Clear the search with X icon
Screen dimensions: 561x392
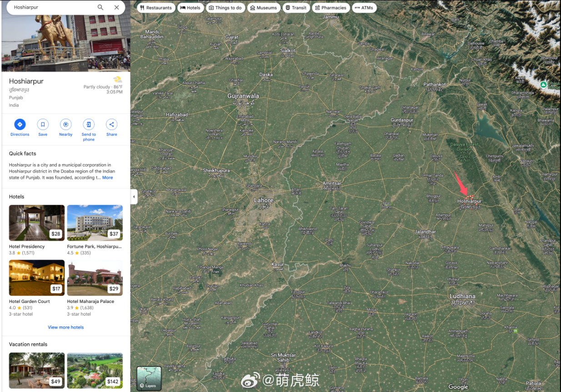tap(117, 7)
